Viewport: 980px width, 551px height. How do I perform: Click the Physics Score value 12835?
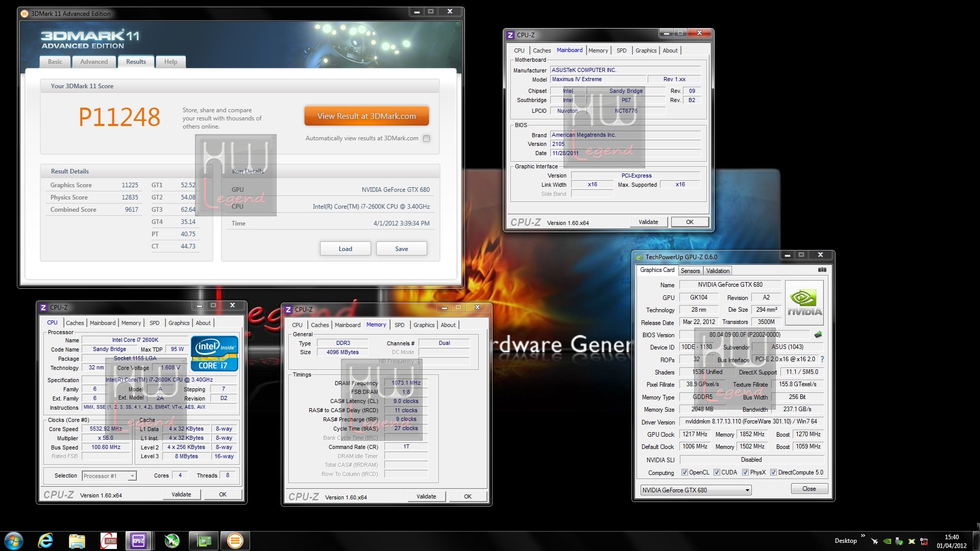tap(130, 197)
